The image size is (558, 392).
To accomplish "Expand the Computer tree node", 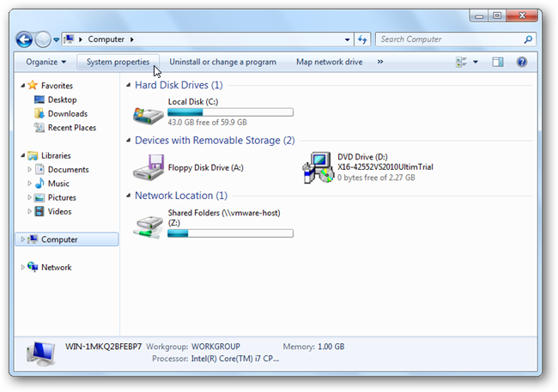I will pos(23,239).
